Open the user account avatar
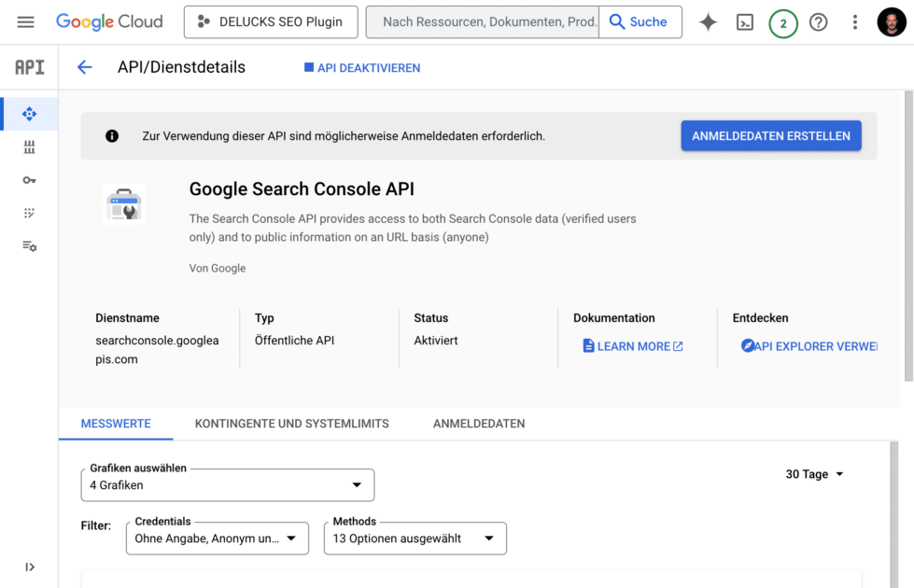 892,22
